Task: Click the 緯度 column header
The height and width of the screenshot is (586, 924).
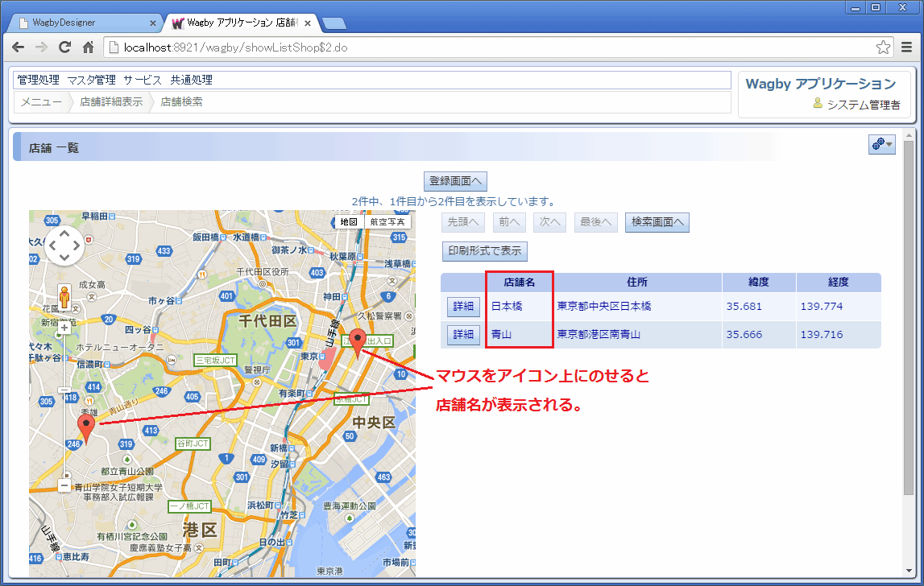Action: 758,282
